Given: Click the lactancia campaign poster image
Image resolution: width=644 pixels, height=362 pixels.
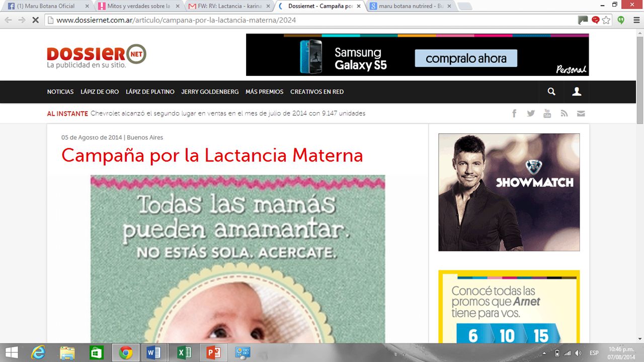Looking at the screenshot, I should (237, 259).
